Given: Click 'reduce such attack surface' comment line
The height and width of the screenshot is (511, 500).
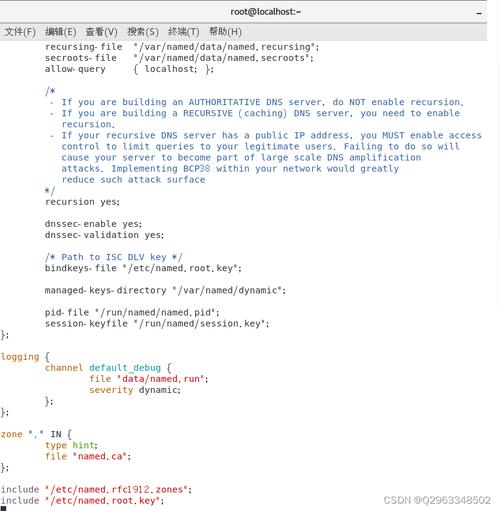Looking at the screenshot, I should (133, 180).
